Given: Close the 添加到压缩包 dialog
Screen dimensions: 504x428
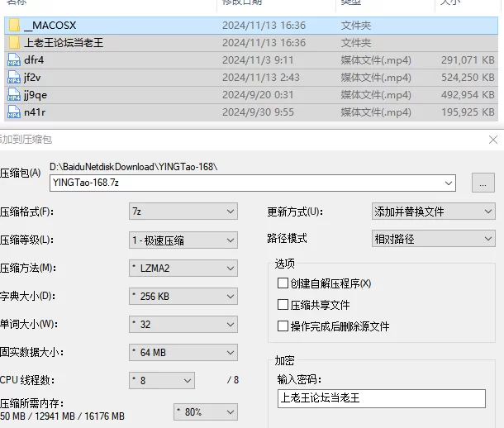Looking at the screenshot, I should (x=493, y=140).
